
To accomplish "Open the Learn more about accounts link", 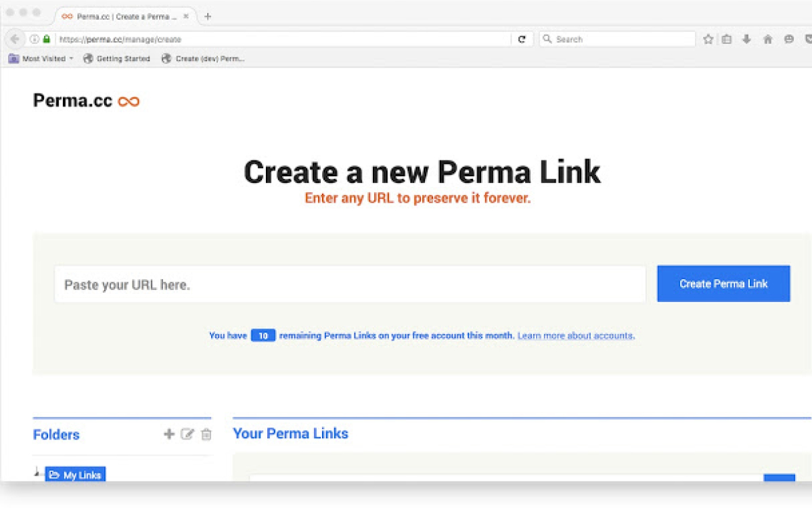I will pyautogui.click(x=576, y=336).
